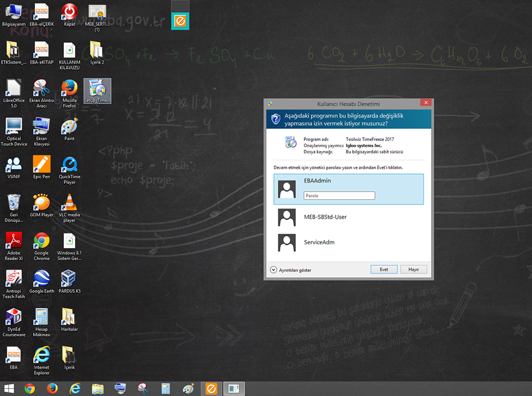This screenshot has height=396, width=532.
Task: Open Paint from the taskbar
Action: [188, 389]
